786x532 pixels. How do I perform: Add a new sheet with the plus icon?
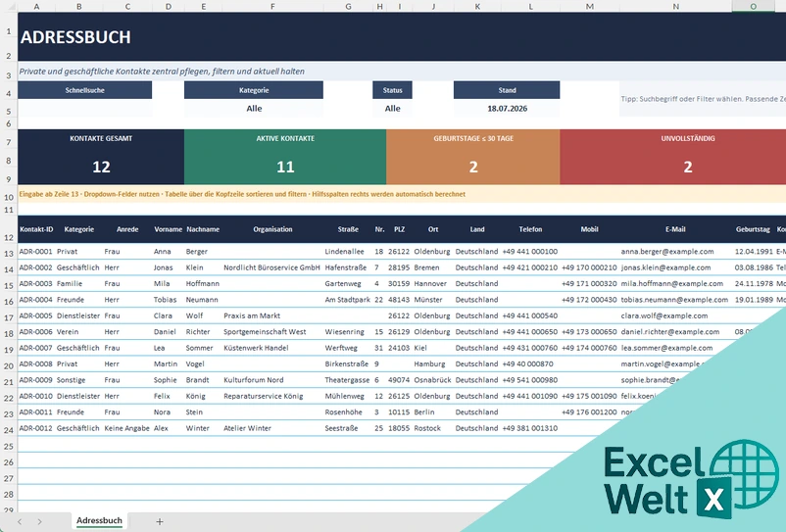click(x=160, y=521)
